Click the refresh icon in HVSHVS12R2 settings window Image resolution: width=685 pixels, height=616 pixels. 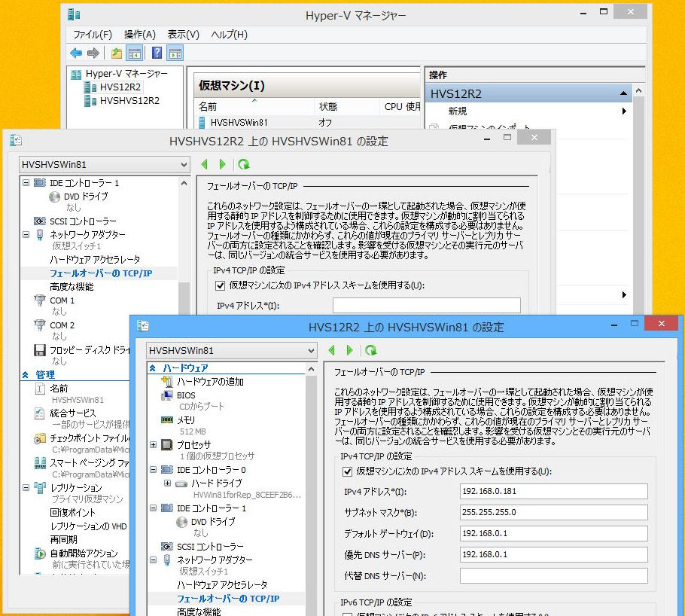tap(243, 164)
